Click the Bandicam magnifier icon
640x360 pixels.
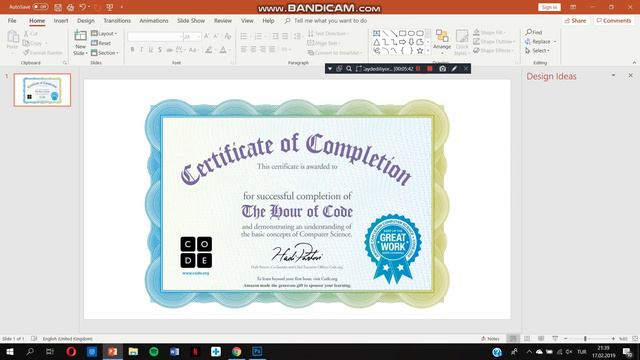[349, 69]
